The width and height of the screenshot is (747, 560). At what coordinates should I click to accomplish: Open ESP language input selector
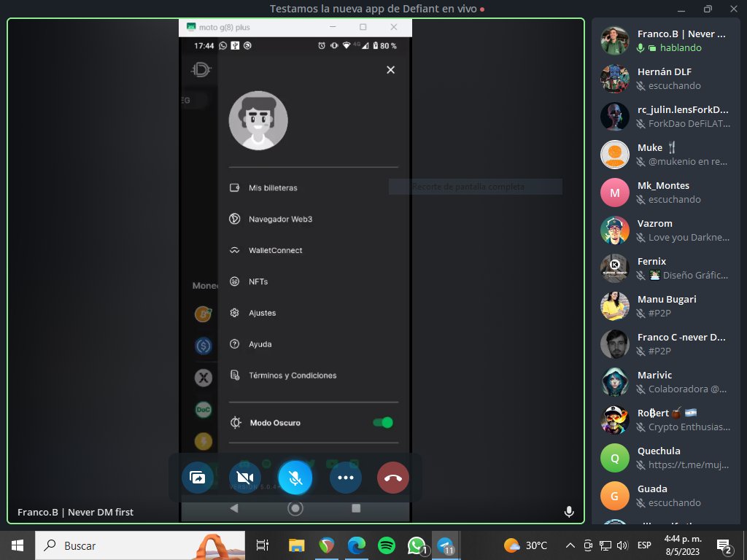[x=644, y=545]
